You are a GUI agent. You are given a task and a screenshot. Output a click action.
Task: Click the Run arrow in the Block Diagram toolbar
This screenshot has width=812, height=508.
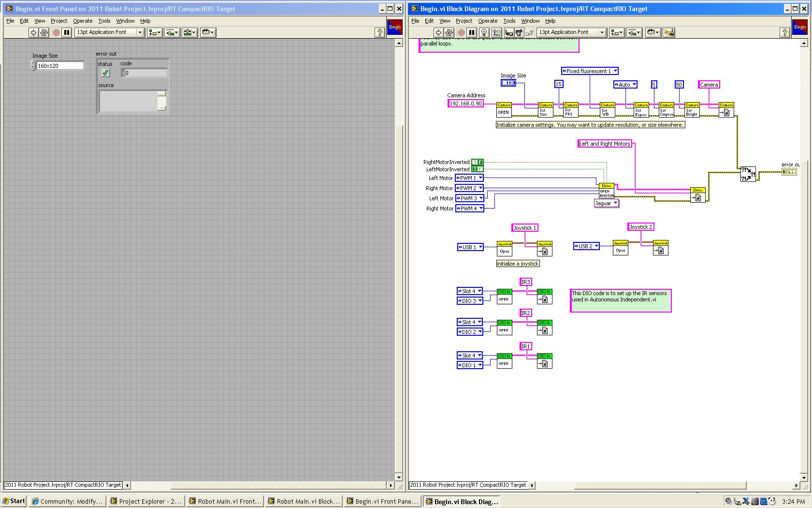pyautogui.click(x=438, y=32)
